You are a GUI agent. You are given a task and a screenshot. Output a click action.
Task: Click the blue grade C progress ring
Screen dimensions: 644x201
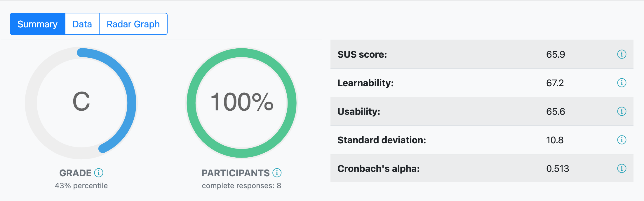[x=131, y=102]
